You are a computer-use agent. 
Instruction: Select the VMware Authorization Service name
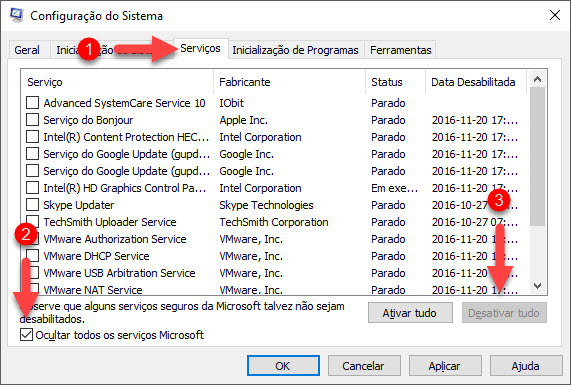pos(115,239)
